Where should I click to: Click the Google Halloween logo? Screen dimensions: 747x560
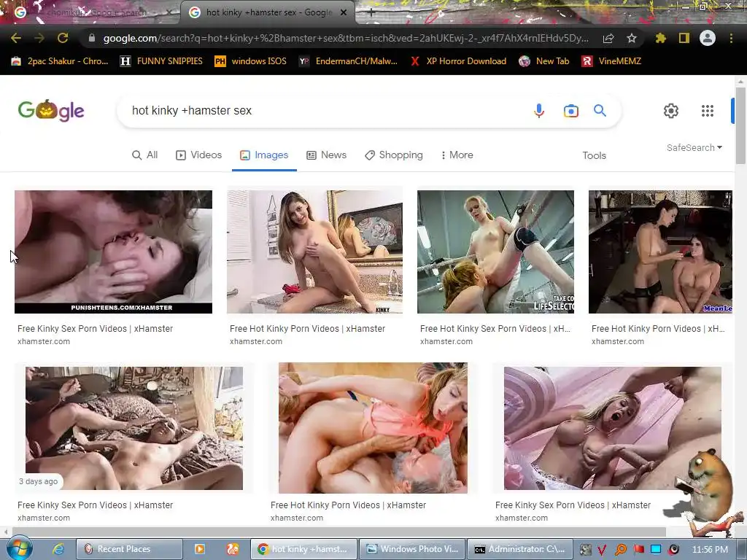[x=51, y=111]
